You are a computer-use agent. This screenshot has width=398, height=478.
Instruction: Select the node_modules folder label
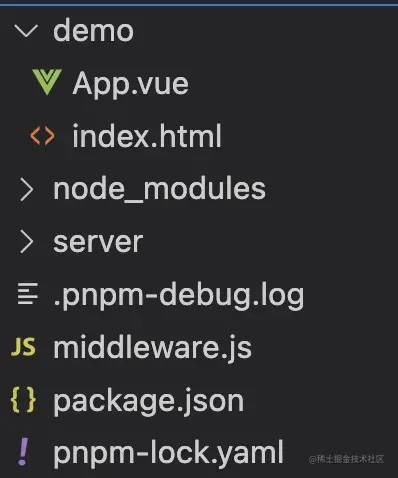tap(159, 189)
